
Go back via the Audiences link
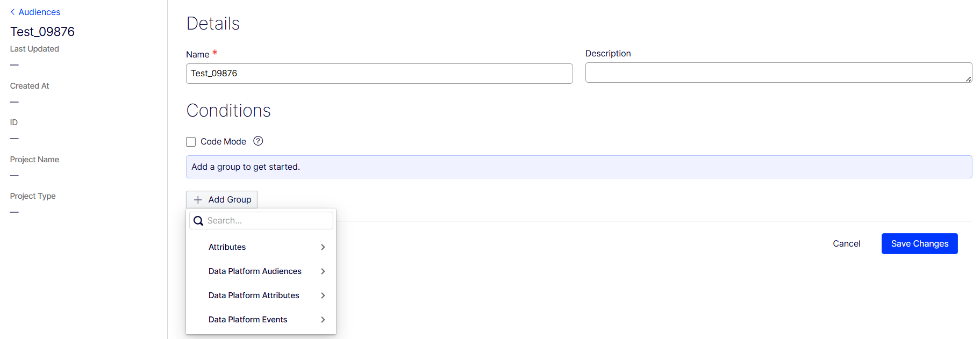[x=39, y=12]
